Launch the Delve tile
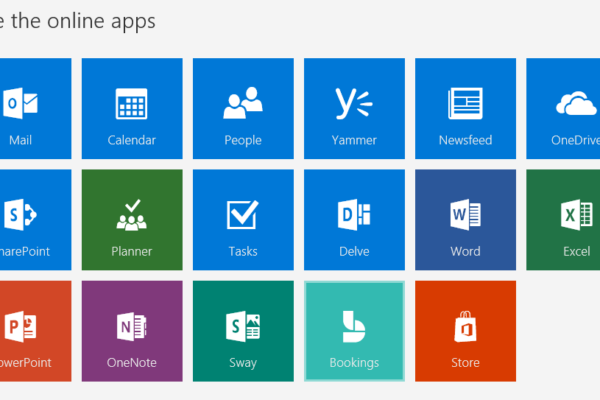The image size is (600, 400). tap(354, 220)
